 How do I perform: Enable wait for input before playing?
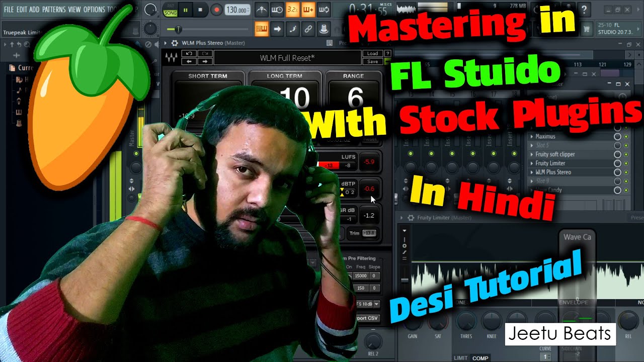click(x=277, y=10)
